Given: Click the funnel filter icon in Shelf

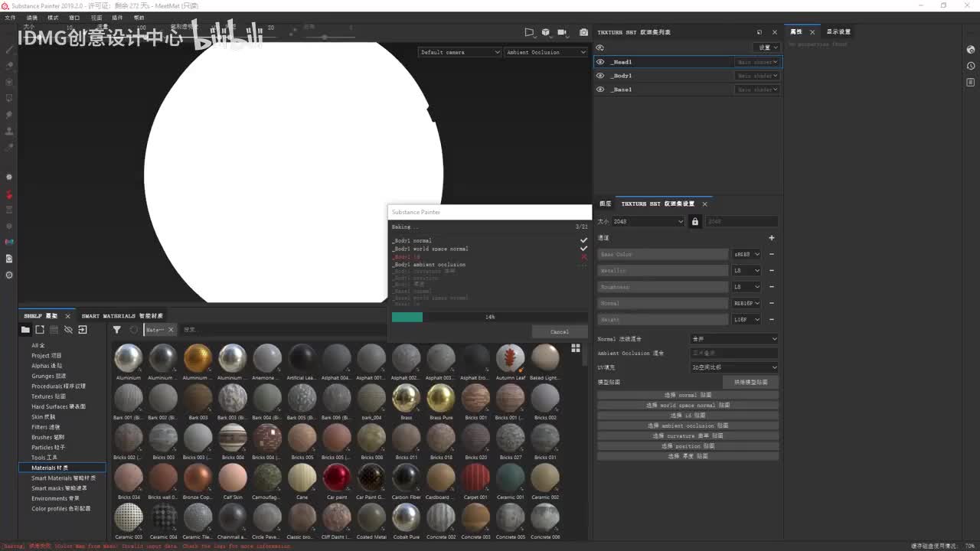Looking at the screenshot, I should (116, 330).
